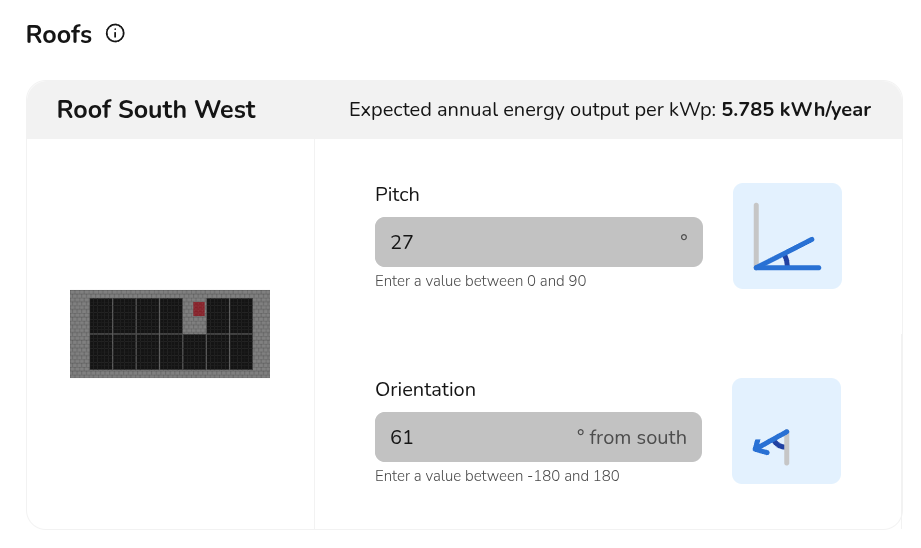Click the pitch angle illustration icon
This screenshot has height=548, width=921.
click(787, 236)
